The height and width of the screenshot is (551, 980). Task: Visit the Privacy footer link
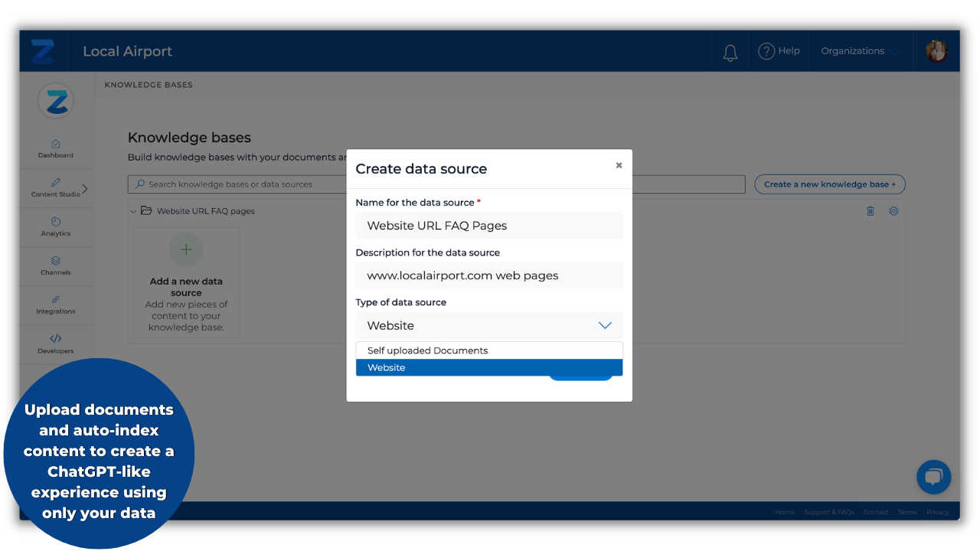pos(937,511)
